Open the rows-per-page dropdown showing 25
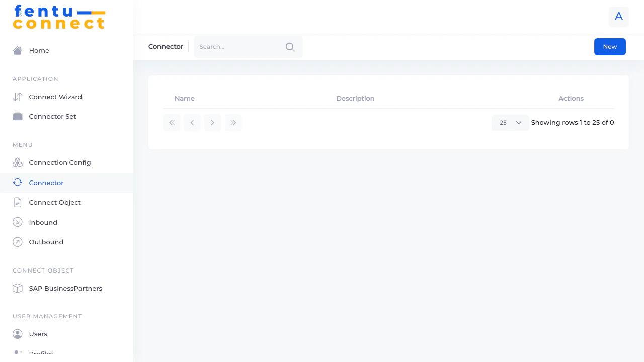This screenshot has width=644, height=362. (x=510, y=122)
